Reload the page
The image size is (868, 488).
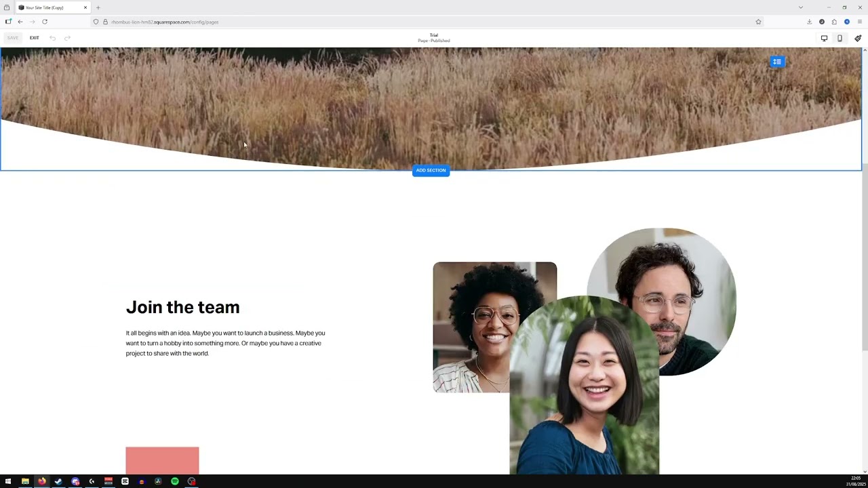45,22
